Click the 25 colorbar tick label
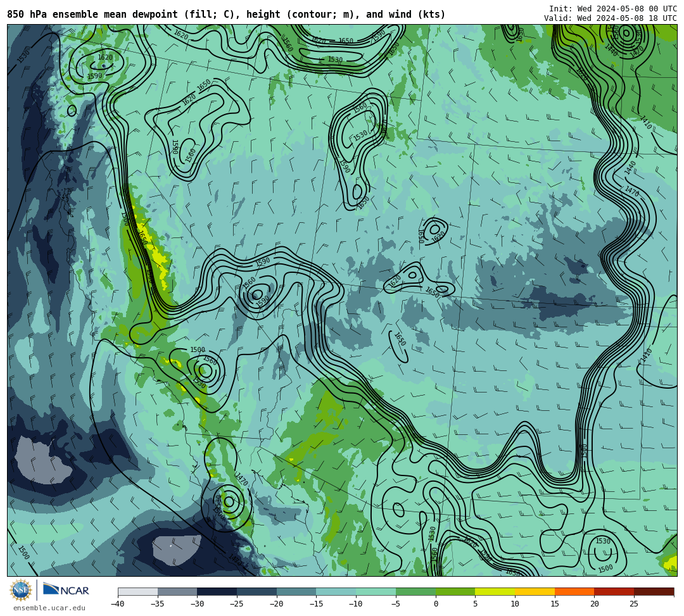Image resolution: width=684 pixels, height=616 pixels. click(634, 604)
